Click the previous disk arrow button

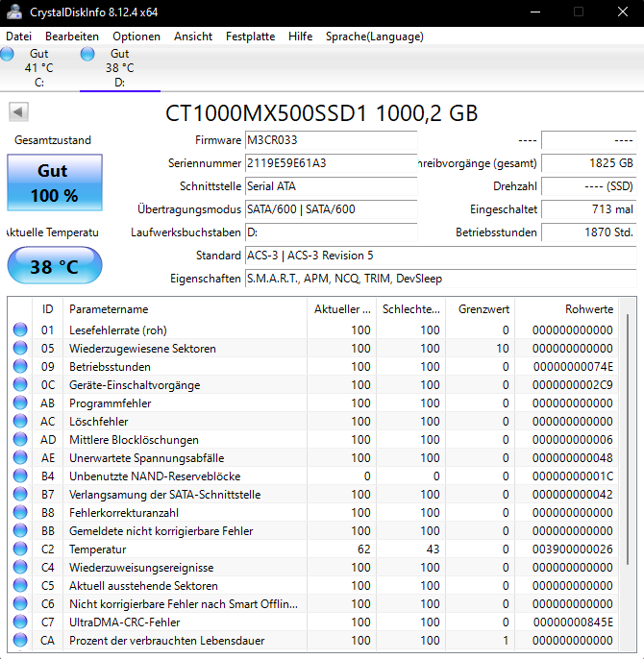18,111
